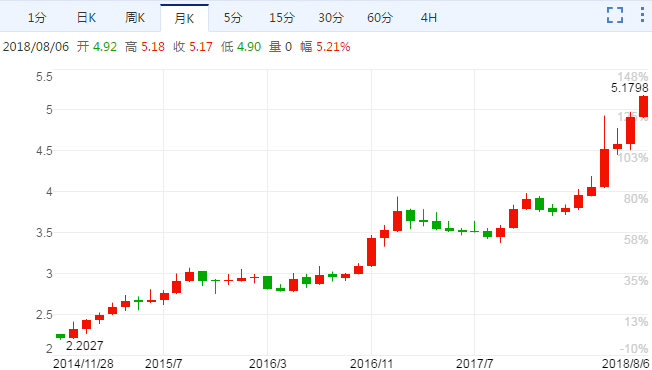
Task: Click the 2018/08/06 date in info bar
Action: (x=36, y=47)
